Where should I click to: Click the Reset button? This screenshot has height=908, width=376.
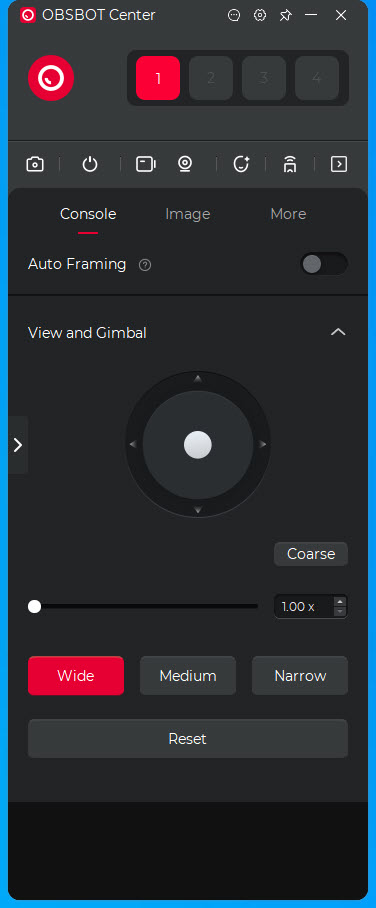[188, 739]
